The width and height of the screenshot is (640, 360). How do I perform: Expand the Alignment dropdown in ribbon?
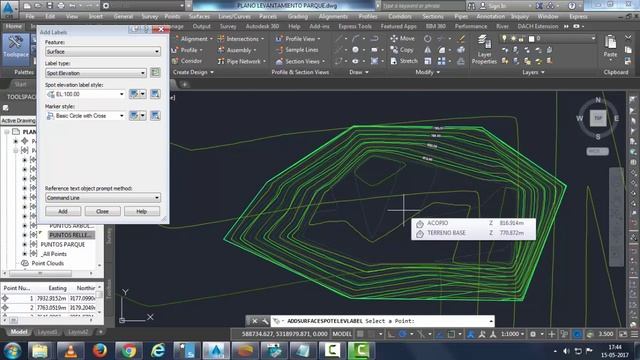pyautogui.click(x=211, y=39)
